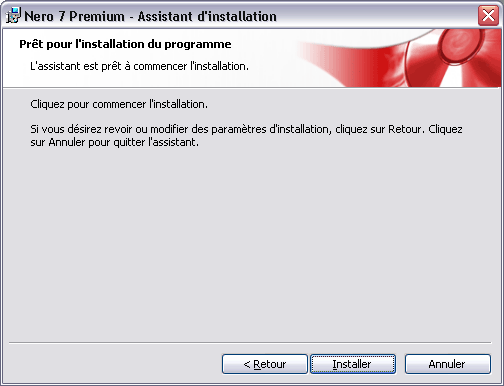The width and height of the screenshot is (504, 386).
Task: Click the white header banner background
Action: 150,80
